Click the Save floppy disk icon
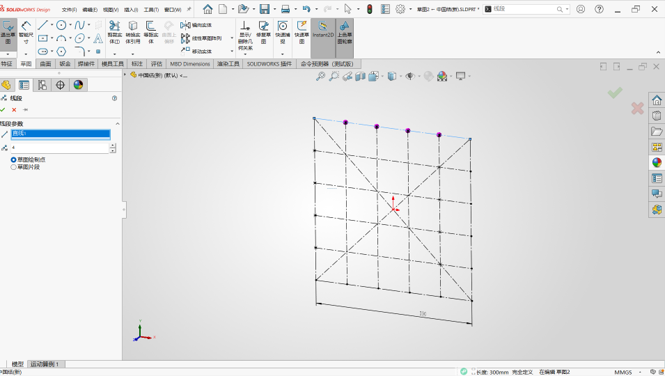The image size is (665, 376). click(x=265, y=9)
